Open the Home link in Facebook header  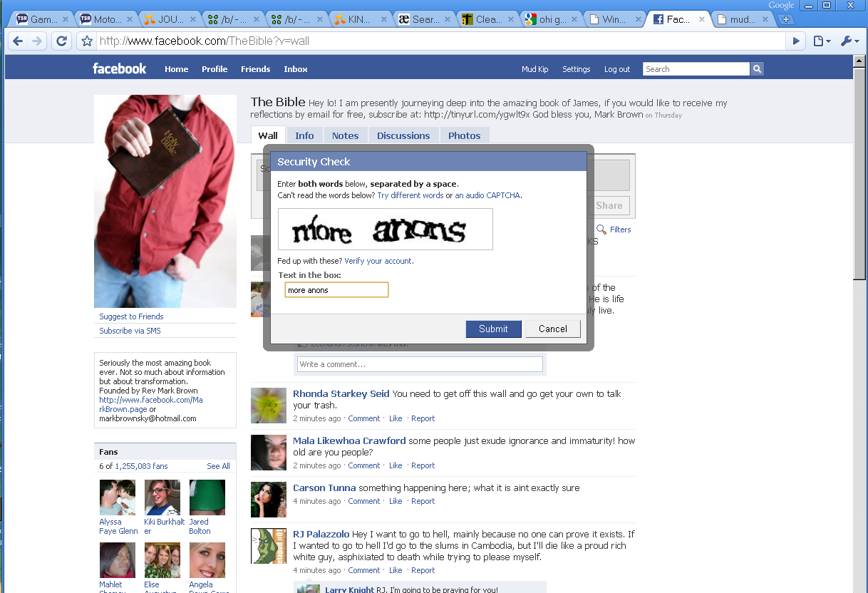177,69
